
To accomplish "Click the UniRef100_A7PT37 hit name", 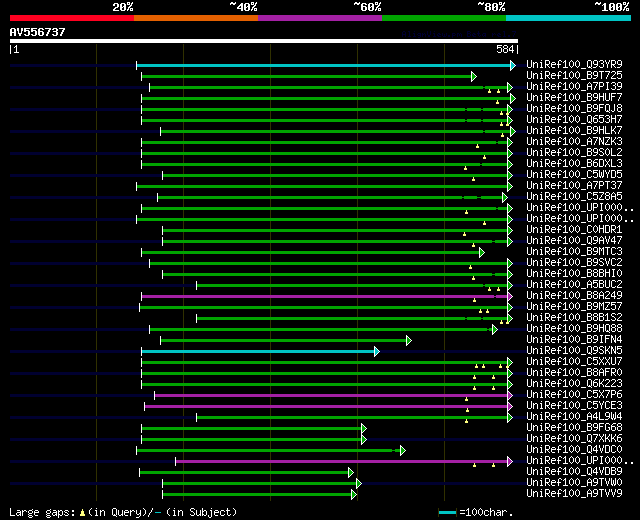I will tap(574, 186).
